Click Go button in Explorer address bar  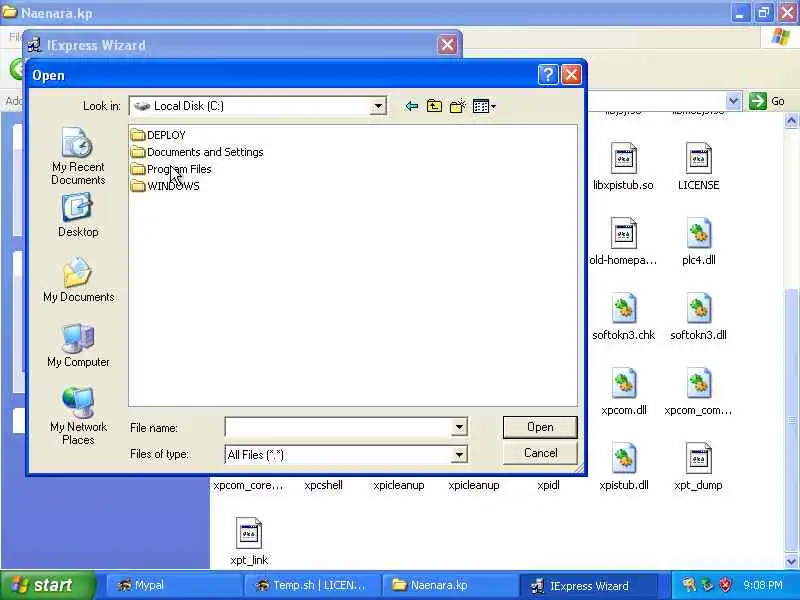(x=767, y=101)
